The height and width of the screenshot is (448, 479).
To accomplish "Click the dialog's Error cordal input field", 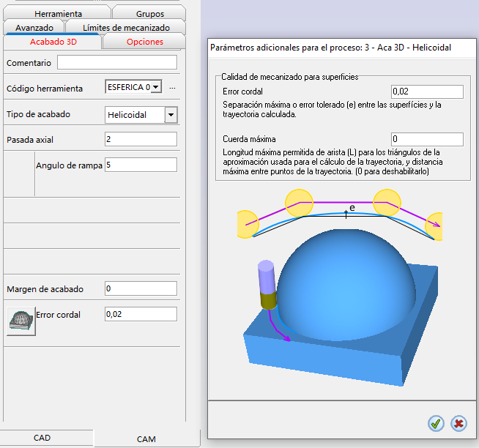I will click(426, 92).
